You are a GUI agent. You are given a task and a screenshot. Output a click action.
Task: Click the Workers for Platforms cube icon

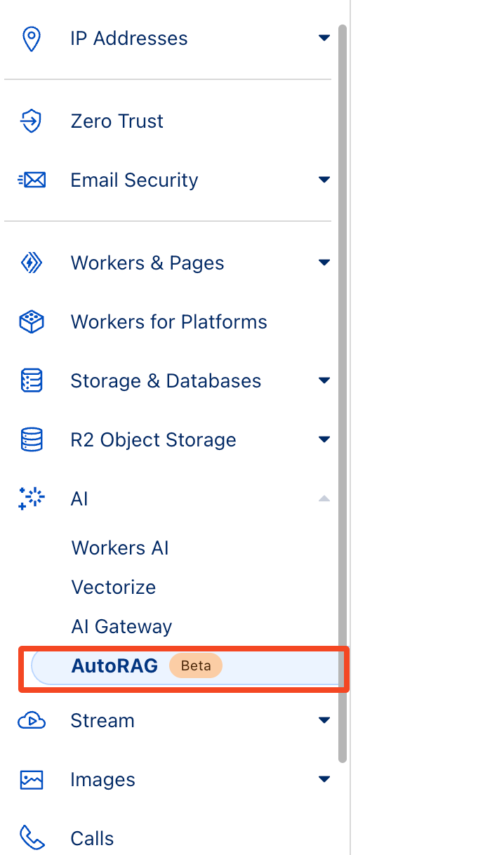pyautogui.click(x=32, y=322)
